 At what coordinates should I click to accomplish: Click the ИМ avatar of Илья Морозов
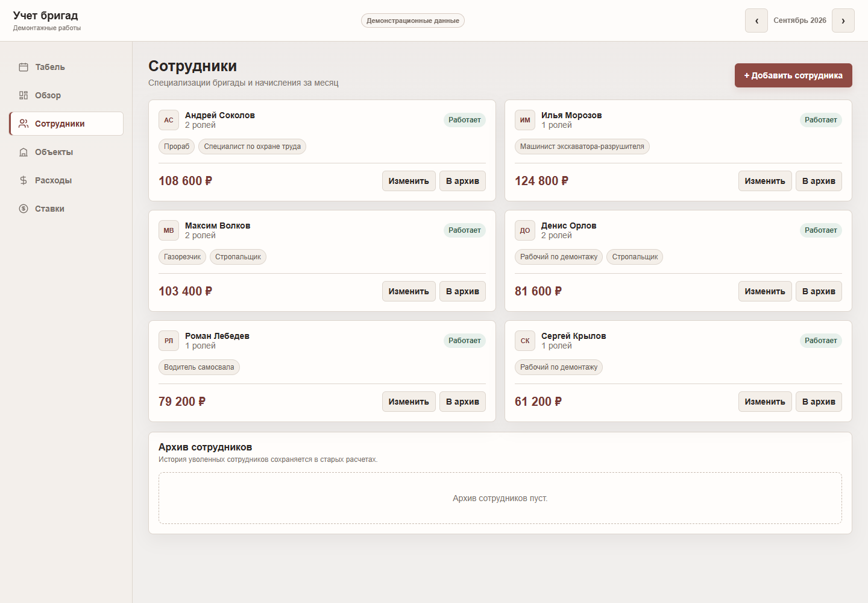(525, 120)
